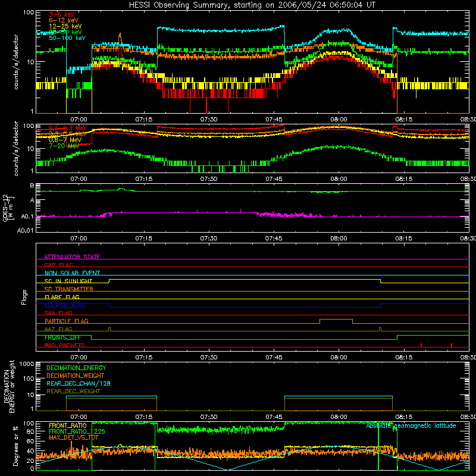
Task: Select the GAP_FLAG flag label
Action: pos(58,265)
